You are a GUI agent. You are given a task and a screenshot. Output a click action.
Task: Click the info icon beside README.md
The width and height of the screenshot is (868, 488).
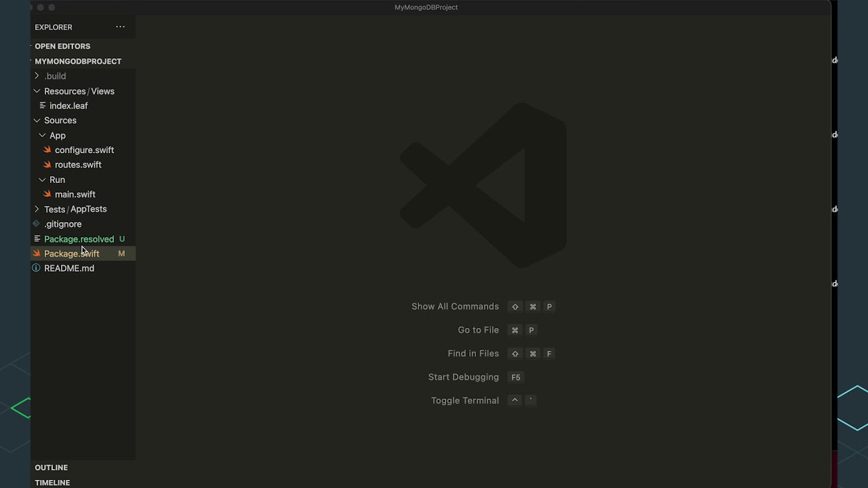coord(37,268)
